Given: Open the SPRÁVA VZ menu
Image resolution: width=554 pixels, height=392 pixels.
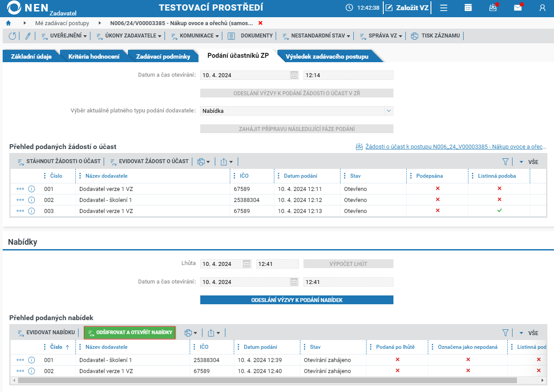Looking at the screenshot, I should (x=381, y=36).
